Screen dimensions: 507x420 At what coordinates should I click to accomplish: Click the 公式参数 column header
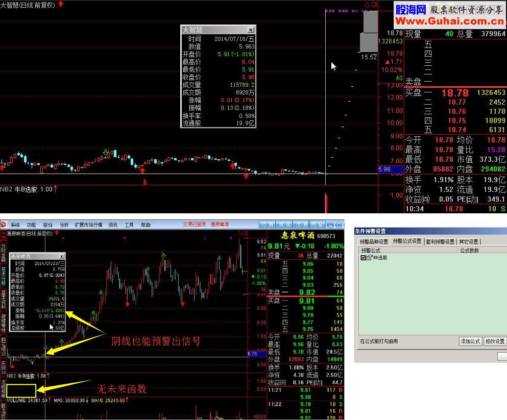(482, 251)
